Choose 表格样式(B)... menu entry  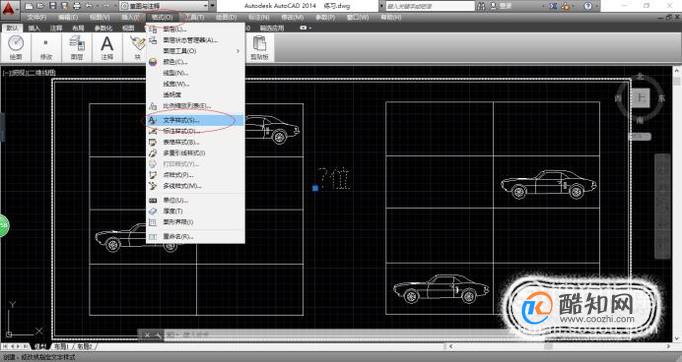(x=195, y=142)
